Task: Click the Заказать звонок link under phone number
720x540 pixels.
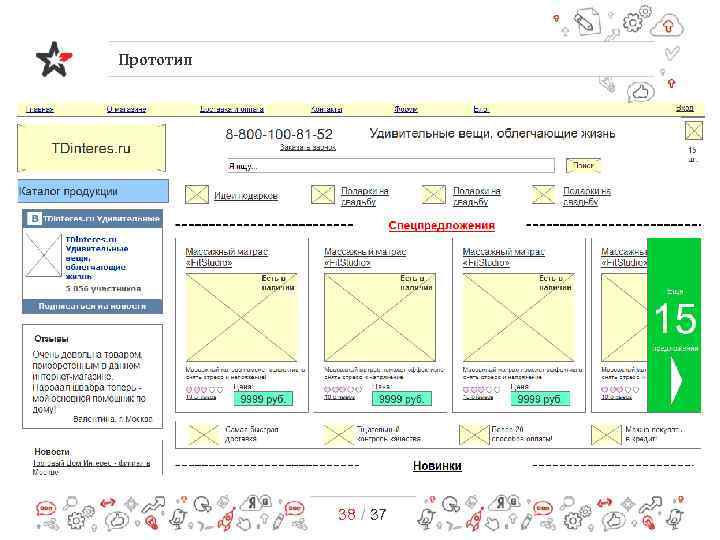Action: pos(308,147)
